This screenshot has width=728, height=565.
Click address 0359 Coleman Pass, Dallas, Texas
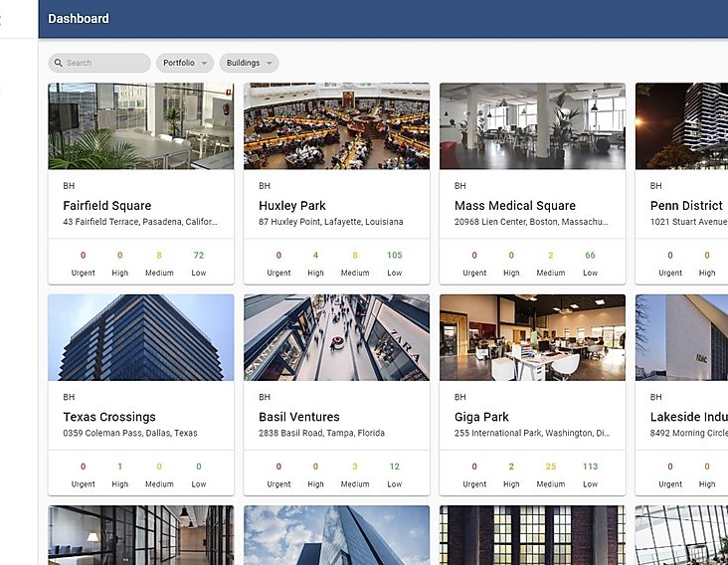(x=130, y=433)
